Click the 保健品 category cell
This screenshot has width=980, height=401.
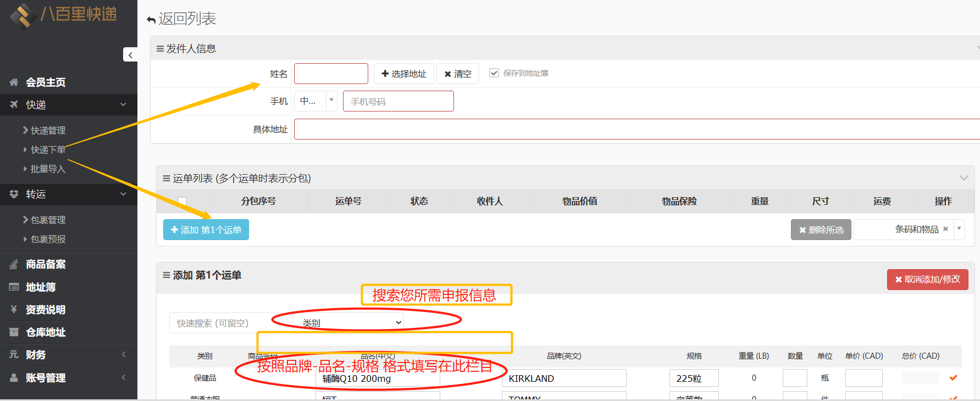[x=205, y=378]
